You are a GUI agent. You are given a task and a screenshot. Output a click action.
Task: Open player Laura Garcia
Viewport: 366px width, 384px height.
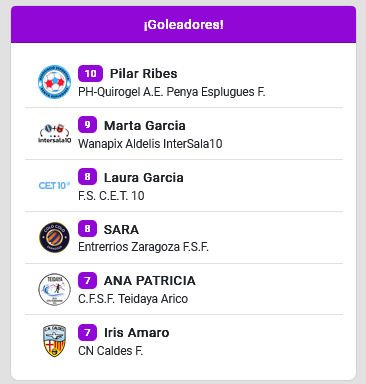pyautogui.click(x=144, y=178)
